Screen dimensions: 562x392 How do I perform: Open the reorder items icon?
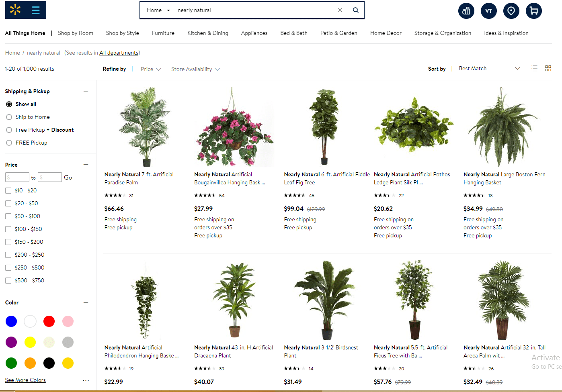[466, 11]
